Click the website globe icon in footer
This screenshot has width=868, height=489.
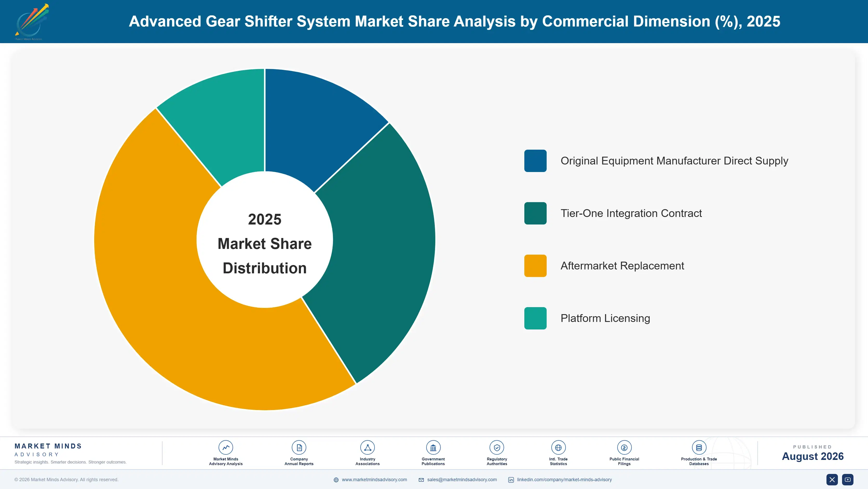point(336,480)
